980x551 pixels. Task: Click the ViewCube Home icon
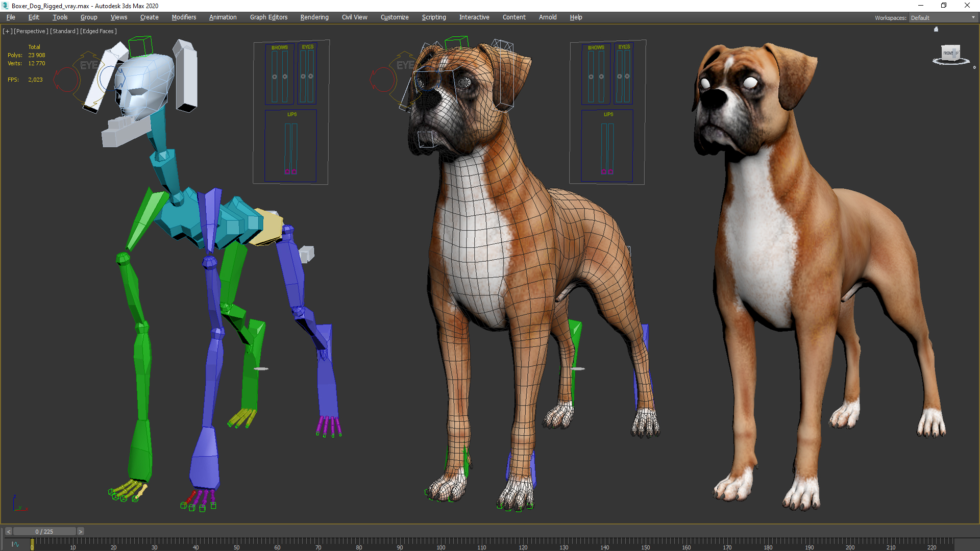coord(936,29)
